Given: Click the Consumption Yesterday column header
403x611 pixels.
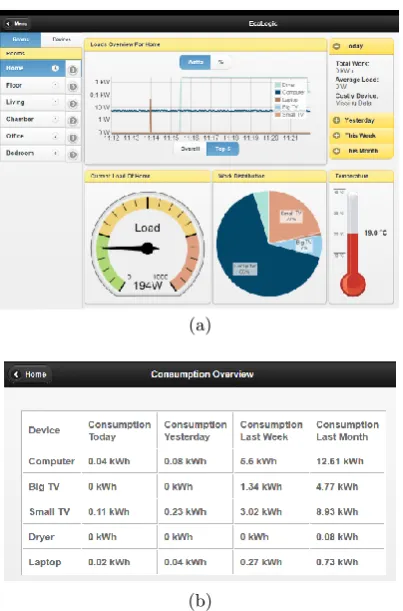Looking at the screenshot, I should 195,431.
